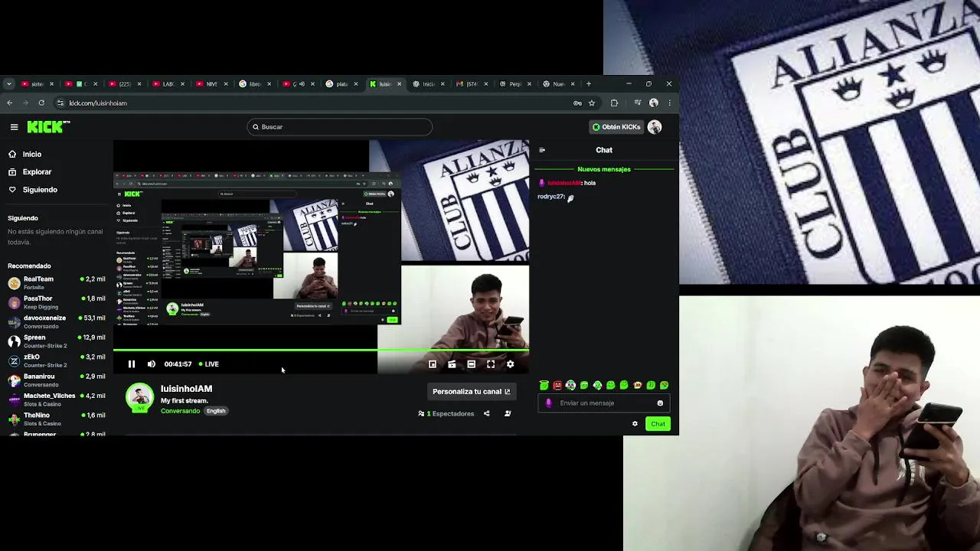Open the Conversando category link
The width and height of the screenshot is (980, 551).
pyautogui.click(x=180, y=411)
